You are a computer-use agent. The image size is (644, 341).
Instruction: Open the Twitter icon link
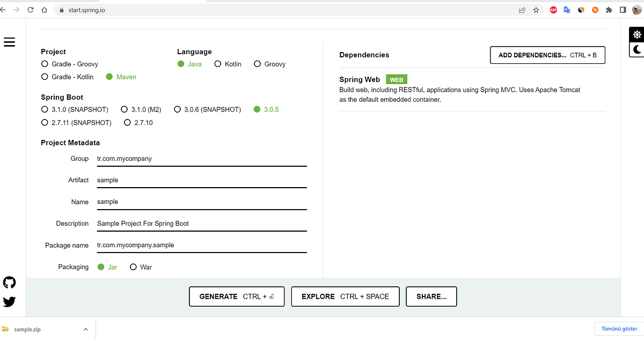pos(9,302)
